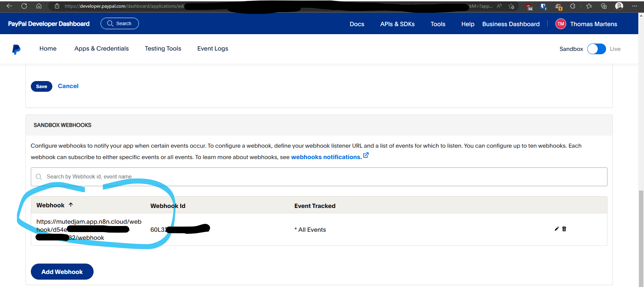Image resolution: width=644 pixels, height=287 pixels.
Task: Activate the Read Aloud icon in address bar
Action: click(499, 6)
